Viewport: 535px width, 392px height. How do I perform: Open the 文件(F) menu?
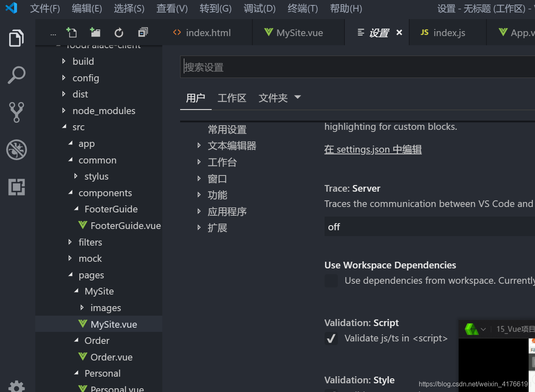[x=45, y=8]
